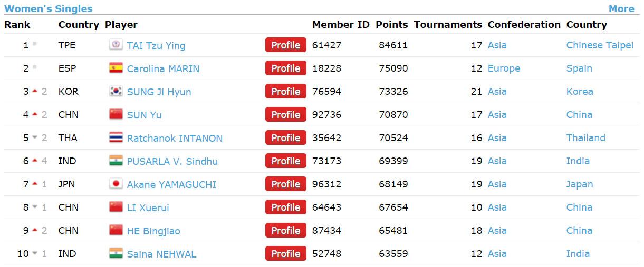Click the Korea flag beside Sung Ji Hyun
The height and width of the screenshot is (267, 644).
click(116, 91)
